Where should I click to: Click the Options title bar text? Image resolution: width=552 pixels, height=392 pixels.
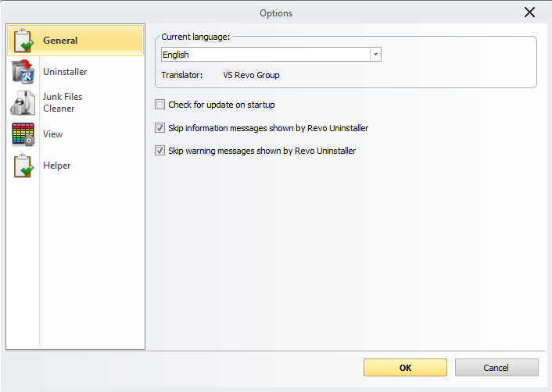tap(276, 12)
